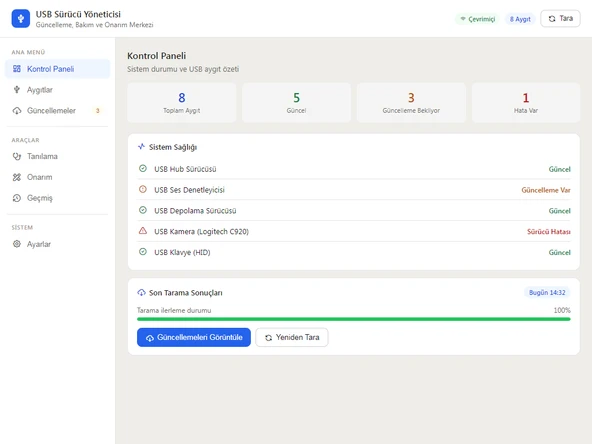Click the Yeniden Tara button
592x444 pixels.
[x=292, y=337]
